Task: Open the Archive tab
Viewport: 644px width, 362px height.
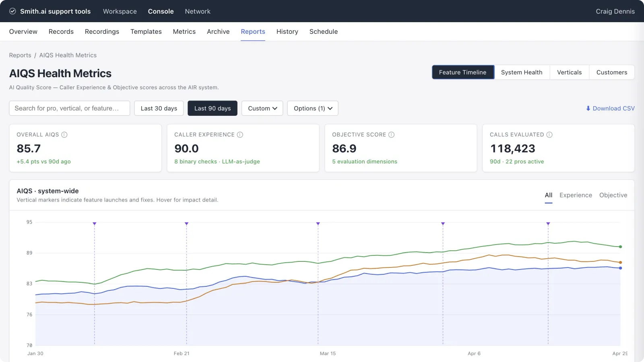Action: (x=218, y=31)
